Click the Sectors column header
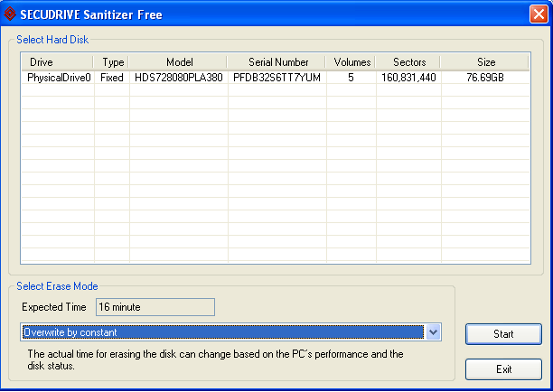 pos(408,62)
